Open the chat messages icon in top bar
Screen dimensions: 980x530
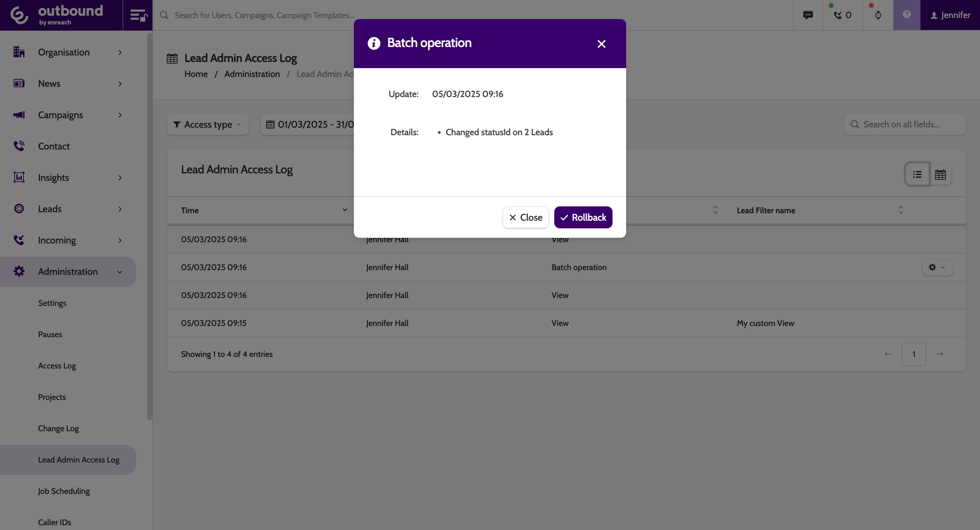pyautogui.click(x=808, y=15)
